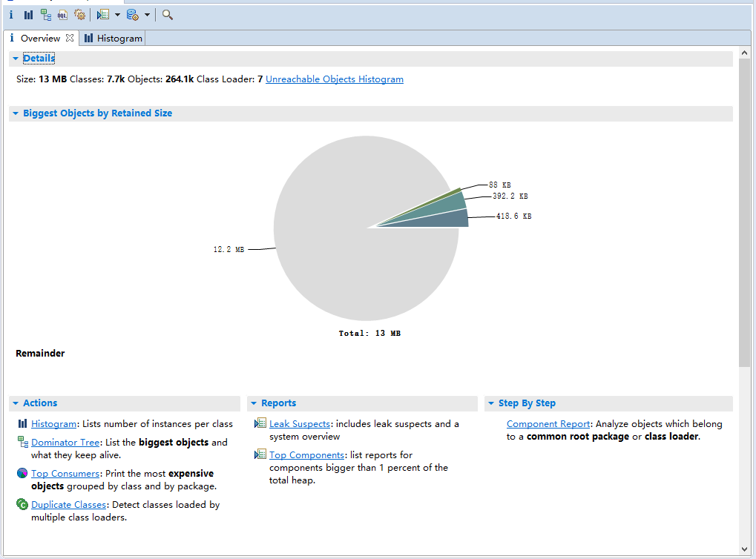
Task: Switch to the Histogram tab
Action: (119, 38)
